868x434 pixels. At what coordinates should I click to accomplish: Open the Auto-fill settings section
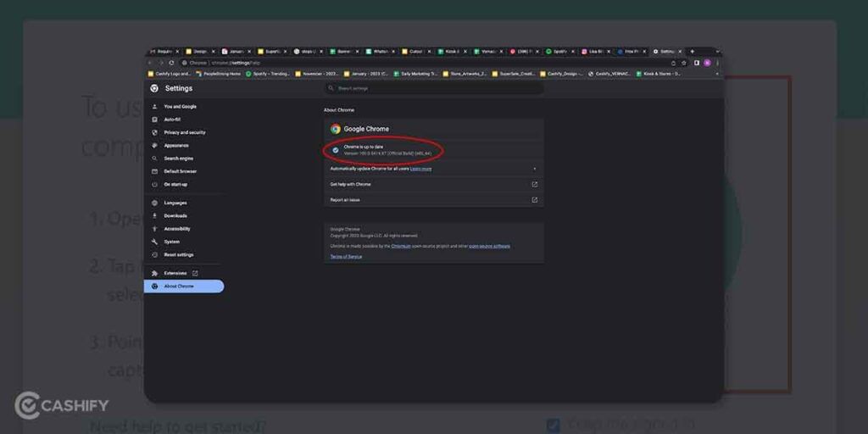172,120
